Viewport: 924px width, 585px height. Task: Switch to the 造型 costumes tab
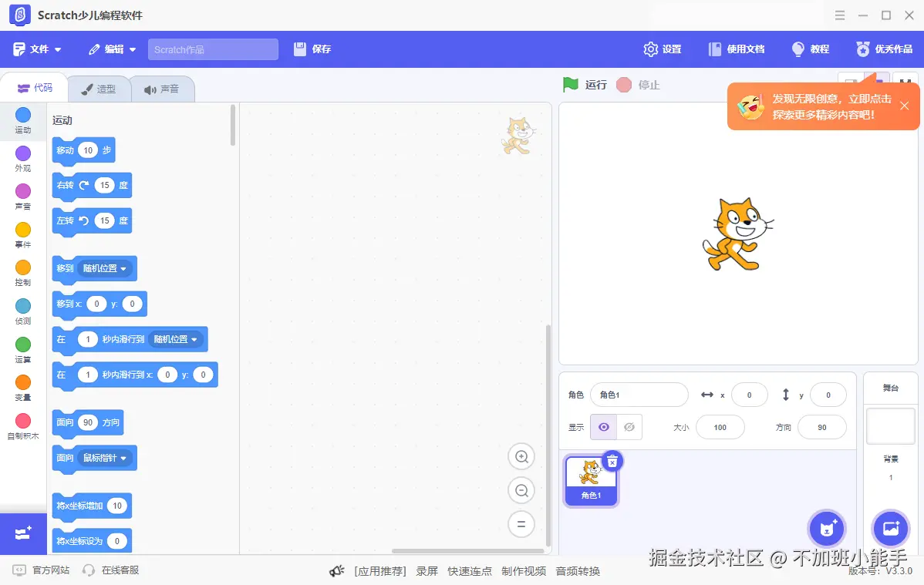pos(99,89)
